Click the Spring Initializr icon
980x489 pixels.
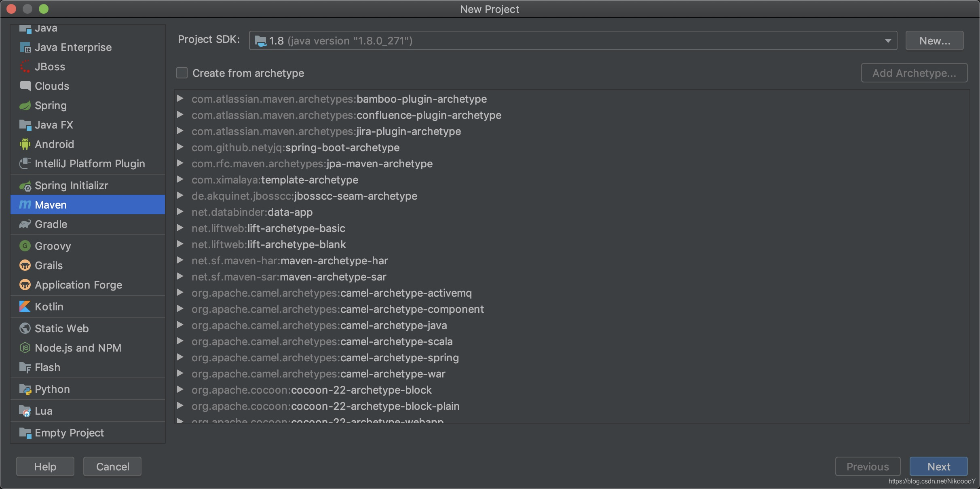pyautogui.click(x=25, y=185)
